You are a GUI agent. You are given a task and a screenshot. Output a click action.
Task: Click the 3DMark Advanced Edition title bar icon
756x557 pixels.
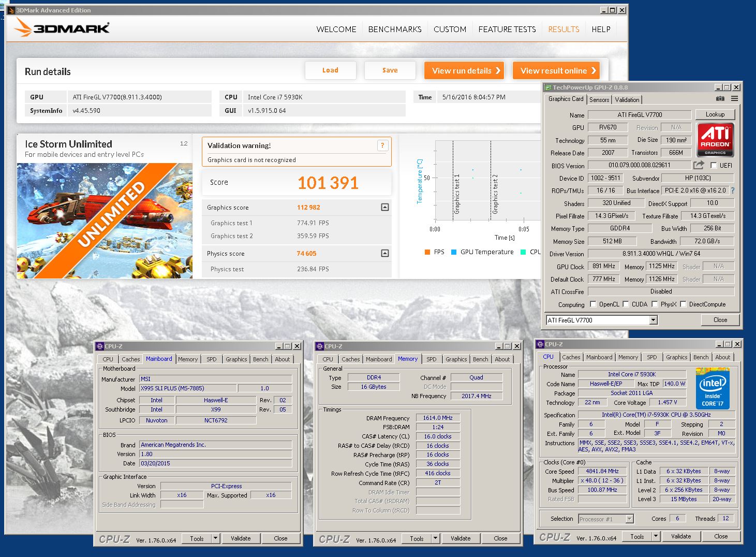click(11, 10)
